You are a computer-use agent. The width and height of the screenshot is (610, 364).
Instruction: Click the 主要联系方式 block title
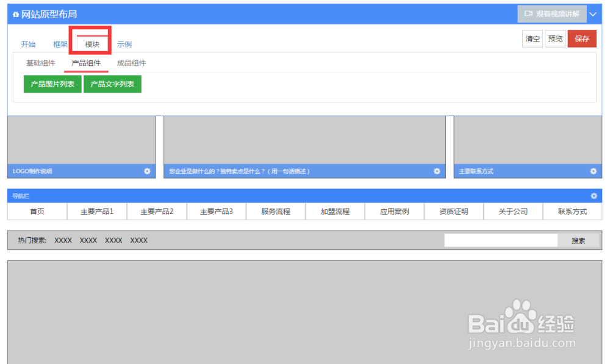point(476,171)
